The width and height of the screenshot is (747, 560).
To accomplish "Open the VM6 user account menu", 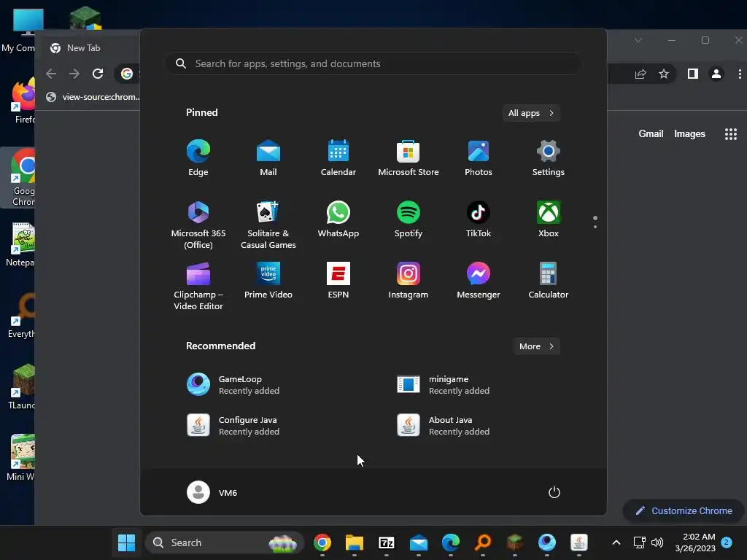I will coord(212,492).
